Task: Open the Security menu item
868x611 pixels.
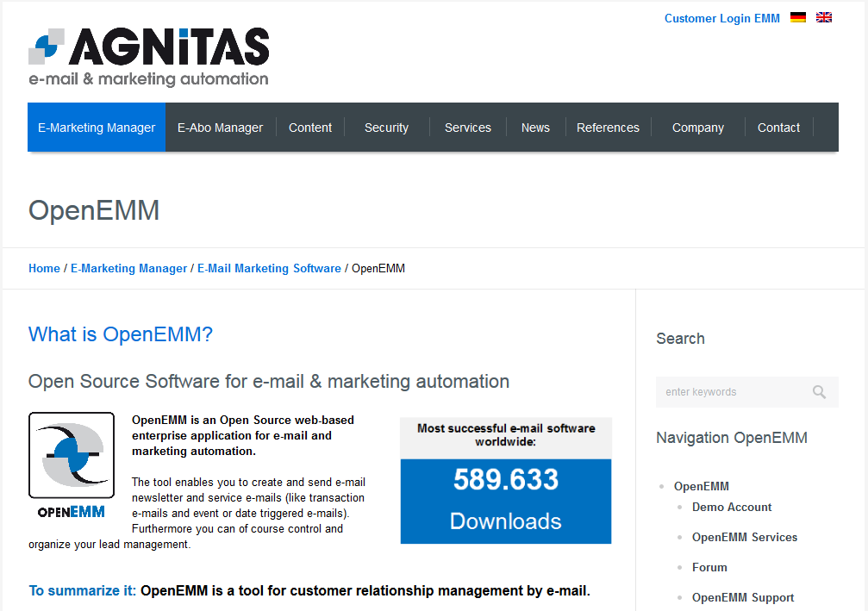Action: (386, 128)
